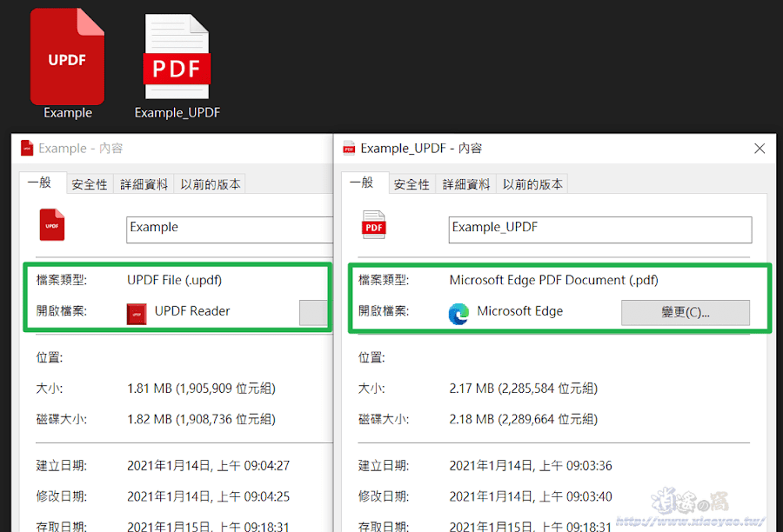
Task: Click the 2.18 MB (2,289,664 位元組) disk size value
Action: pos(524,419)
